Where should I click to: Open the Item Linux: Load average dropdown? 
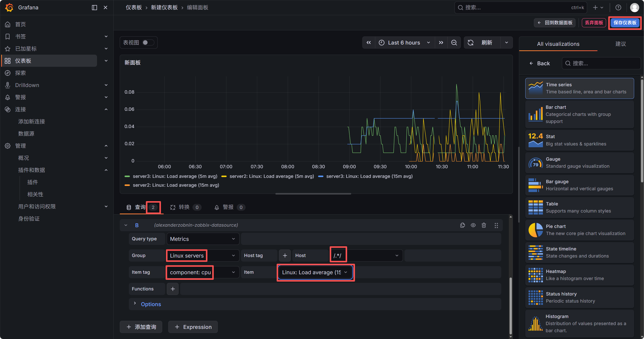315,272
